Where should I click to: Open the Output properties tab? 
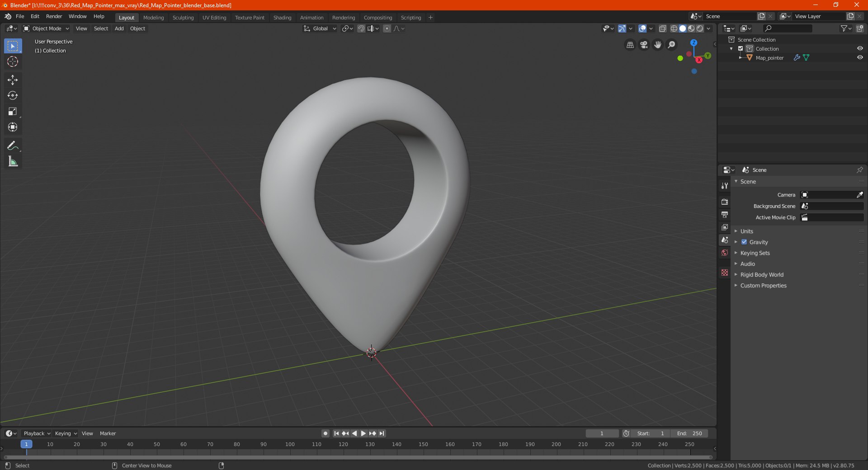point(725,214)
